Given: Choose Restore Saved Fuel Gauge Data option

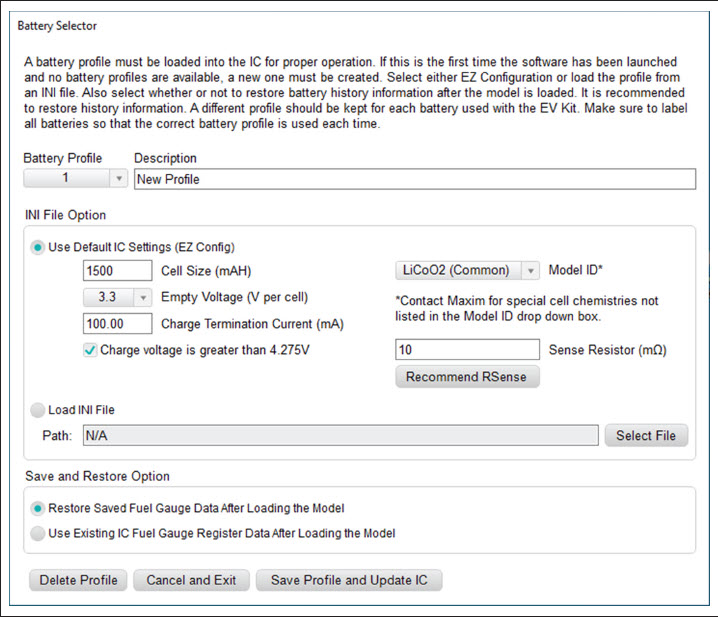Looking at the screenshot, I should click(x=38, y=507).
